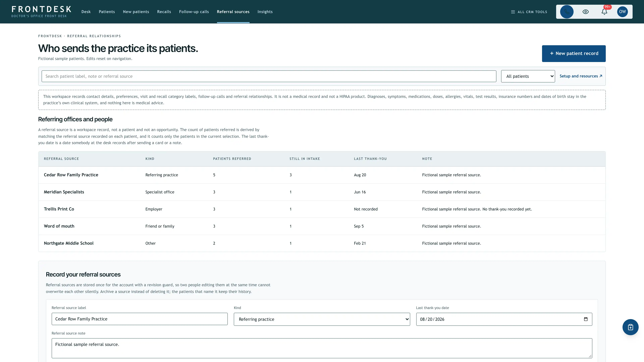644x362 pixels.
Task: Click the Kind column header
Action: pyautogui.click(x=150, y=159)
